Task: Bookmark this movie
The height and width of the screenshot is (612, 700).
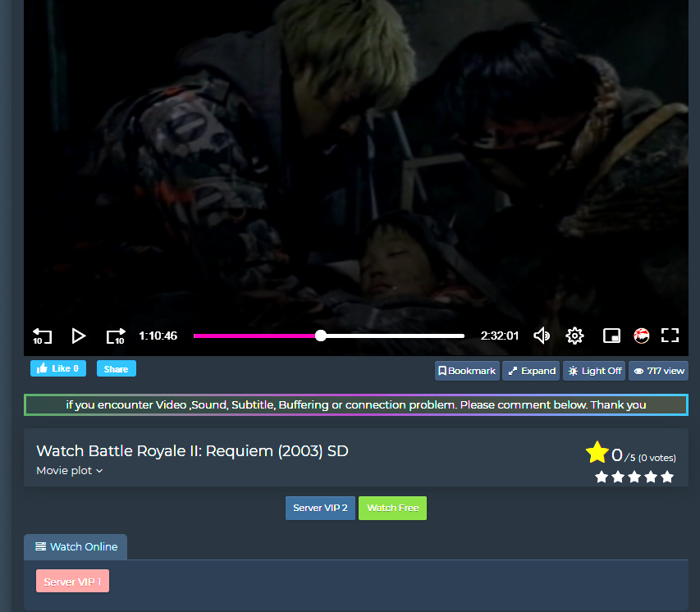Action: [467, 371]
